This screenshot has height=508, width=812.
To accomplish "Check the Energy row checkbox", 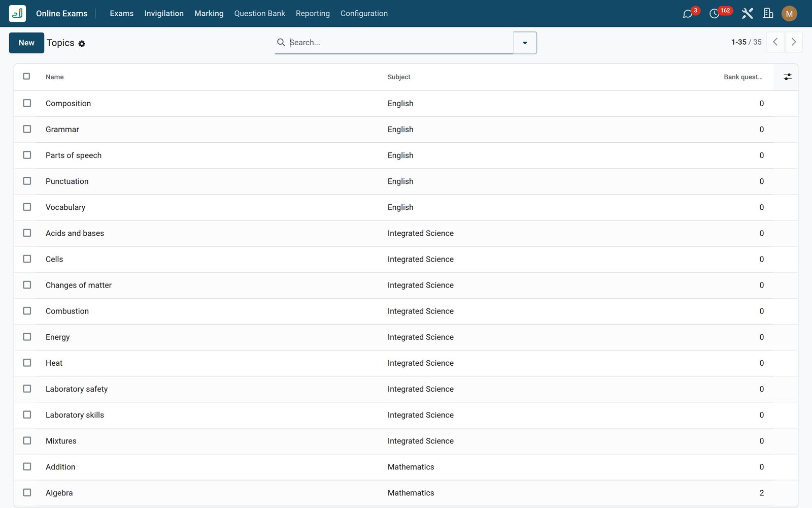I will coord(27,336).
